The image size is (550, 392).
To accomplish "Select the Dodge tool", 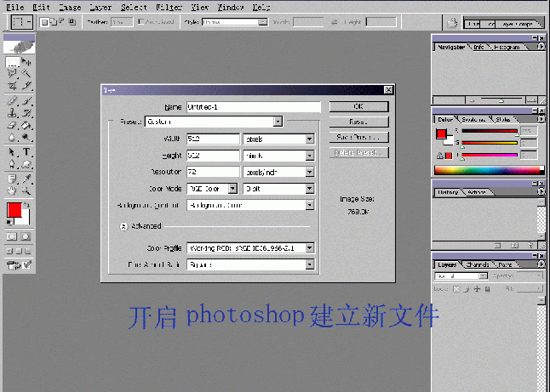I will click(26, 137).
